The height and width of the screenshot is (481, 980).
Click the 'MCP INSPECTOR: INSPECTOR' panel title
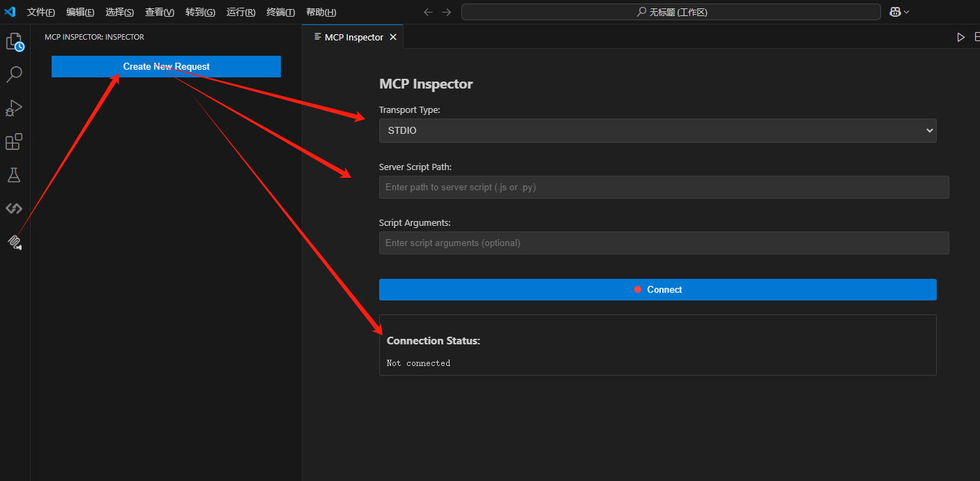(x=95, y=37)
